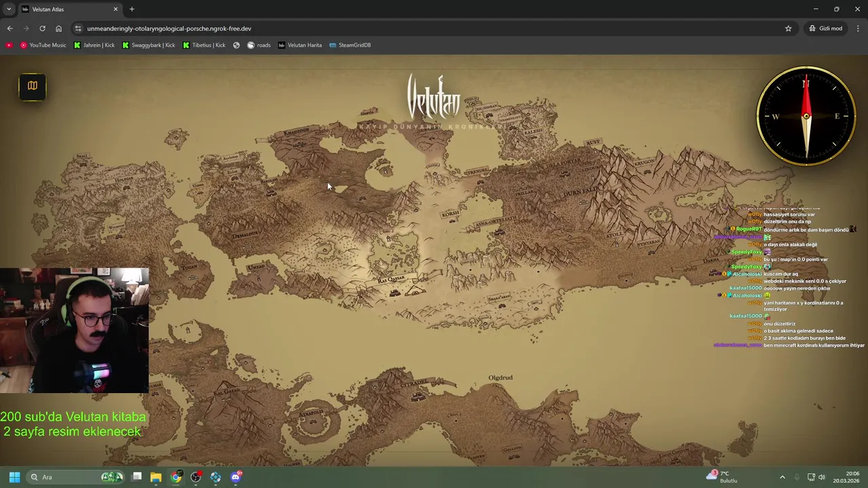Close the Velutan Atlas tab
Viewport: 868px width, 488px height.
tap(115, 9)
